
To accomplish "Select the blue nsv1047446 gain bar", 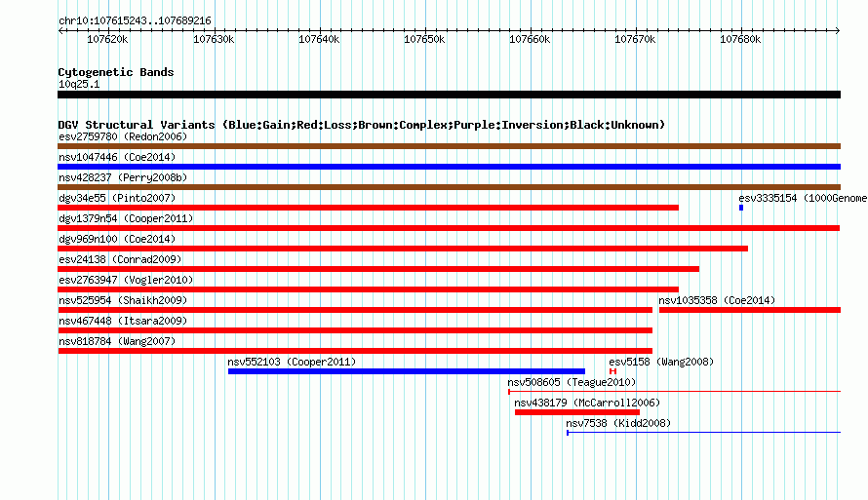I will click(449, 167).
